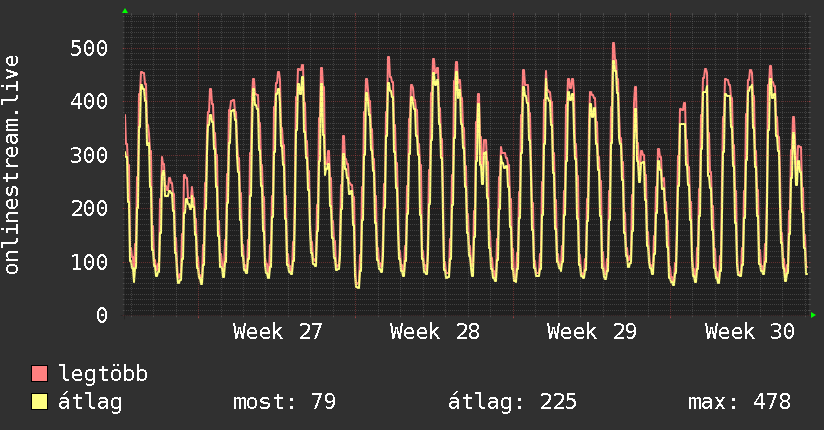Click the most: 79 statistic
This screenshot has width=824, height=430.
(284, 402)
